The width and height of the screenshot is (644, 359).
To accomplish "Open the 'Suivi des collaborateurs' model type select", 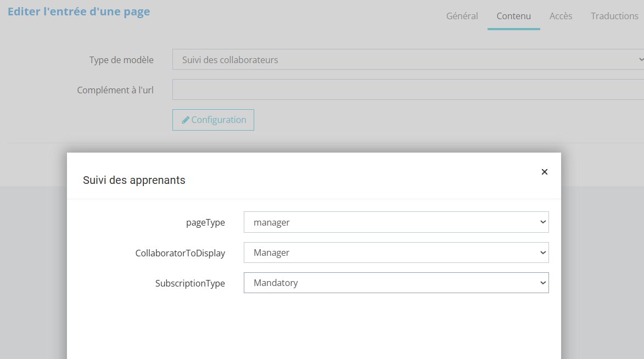I will point(406,59).
